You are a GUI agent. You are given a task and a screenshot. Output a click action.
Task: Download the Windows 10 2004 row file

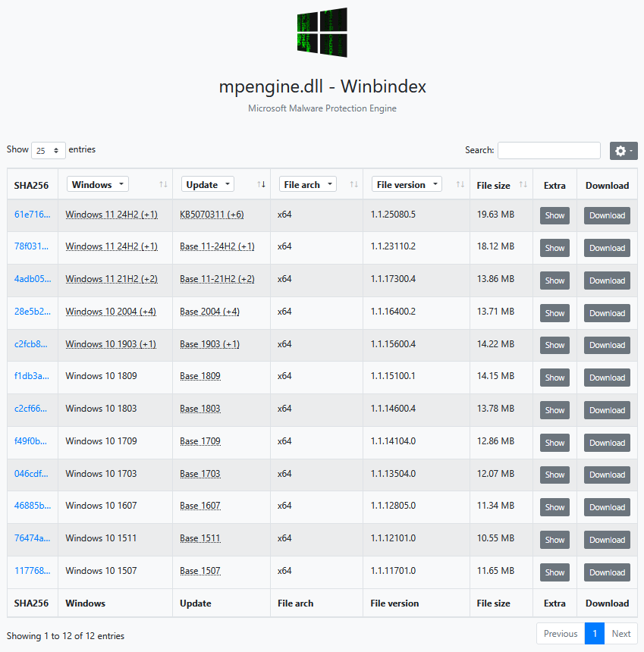coord(607,313)
